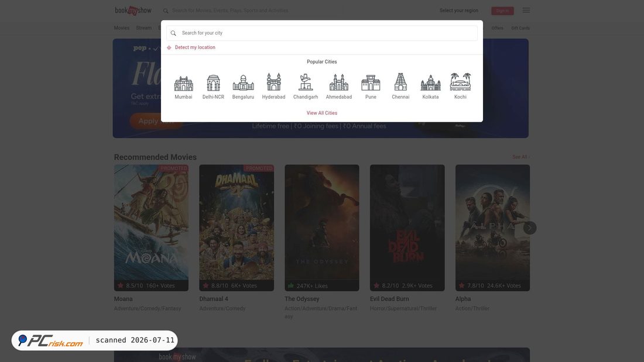Viewport: 644px width, 362px height.
Task: Open the hamburger menu icon
Action: click(x=526, y=11)
